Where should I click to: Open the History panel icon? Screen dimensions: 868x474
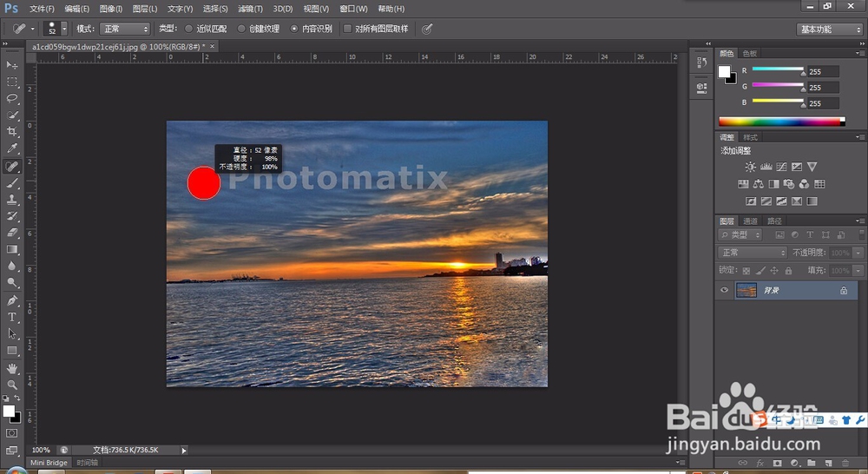[x=701, y=62]
